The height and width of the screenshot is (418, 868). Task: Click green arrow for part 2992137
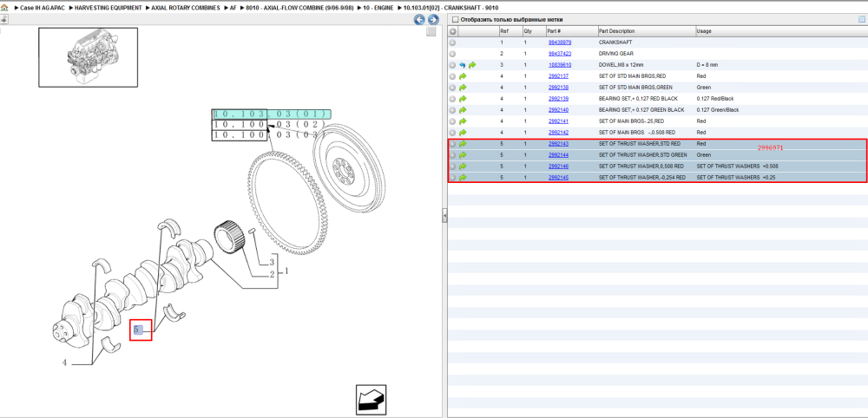pyautogui.click(x=463, y=76)
